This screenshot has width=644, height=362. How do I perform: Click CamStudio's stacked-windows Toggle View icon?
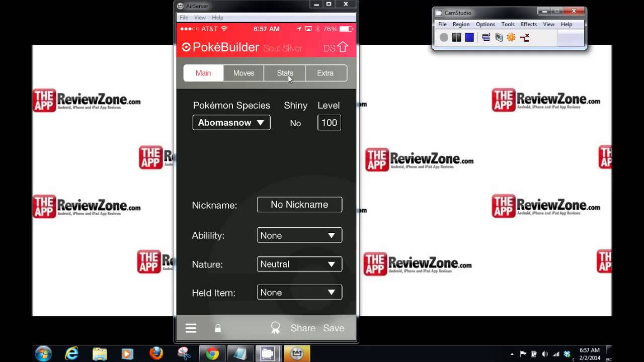pyautogui.click(x=486, y=37)
